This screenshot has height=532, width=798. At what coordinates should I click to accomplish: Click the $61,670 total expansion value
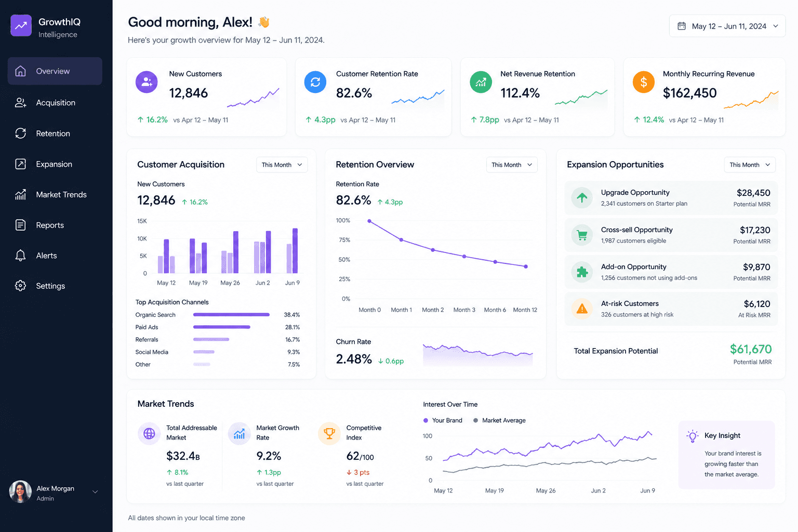point(751,349)
